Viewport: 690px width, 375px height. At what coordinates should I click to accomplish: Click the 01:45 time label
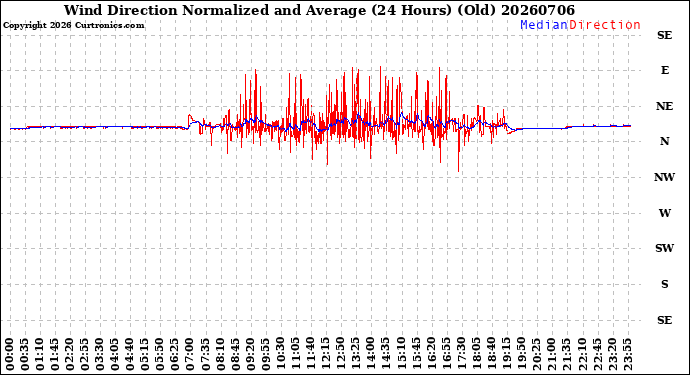(55, 355)
